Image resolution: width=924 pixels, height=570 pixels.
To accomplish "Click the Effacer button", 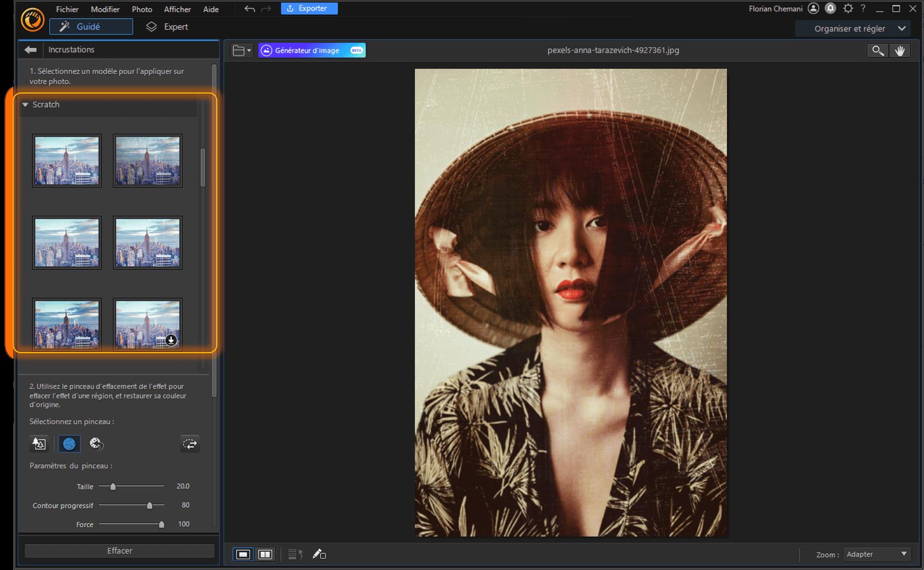I will [x=119, y=551].
